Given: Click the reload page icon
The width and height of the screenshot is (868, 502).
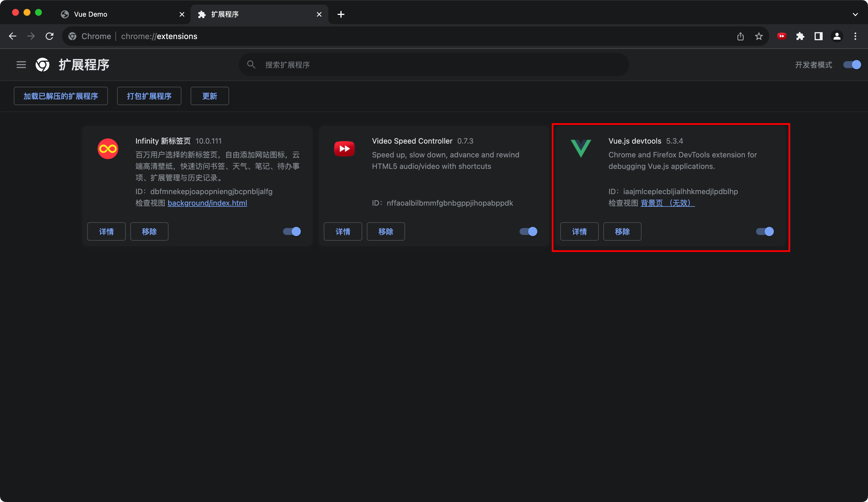Looking at the screenshot, I should pos(50,36).
